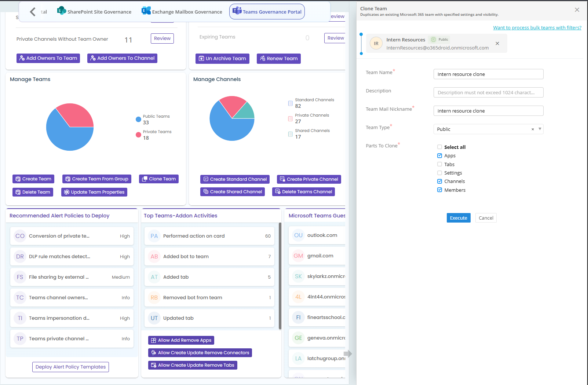This screenshot has width=588, height=385.
Task: Uncheck the Channels checkbox
Action: 439,181
